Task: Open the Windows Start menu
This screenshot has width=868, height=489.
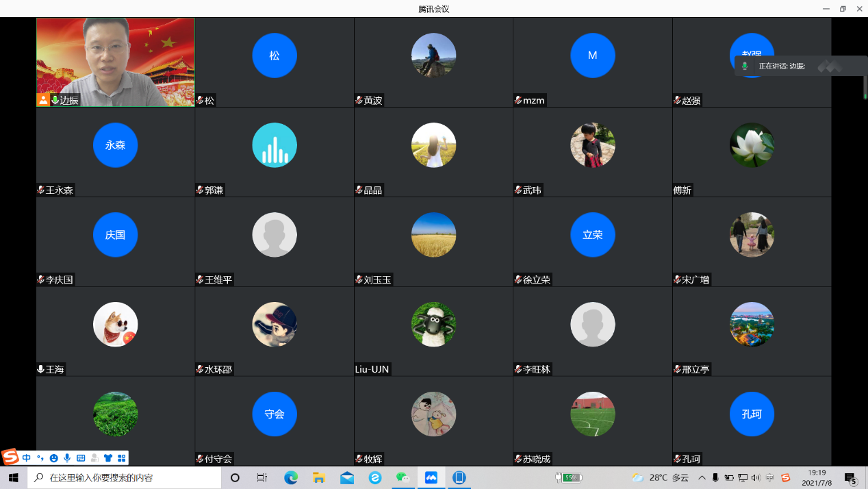Action: click(13, 477)
